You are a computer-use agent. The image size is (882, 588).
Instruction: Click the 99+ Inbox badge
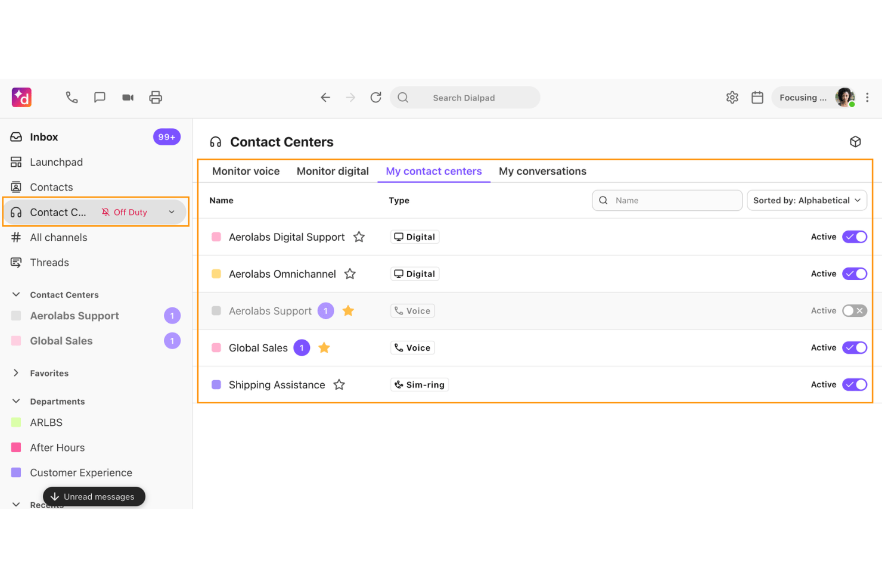click(x=167, y=137)
